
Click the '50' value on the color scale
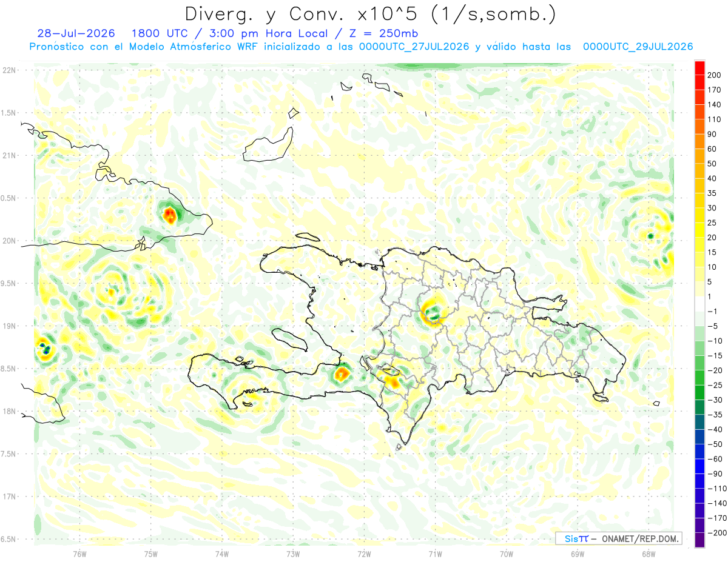click(x=712, y=164)
